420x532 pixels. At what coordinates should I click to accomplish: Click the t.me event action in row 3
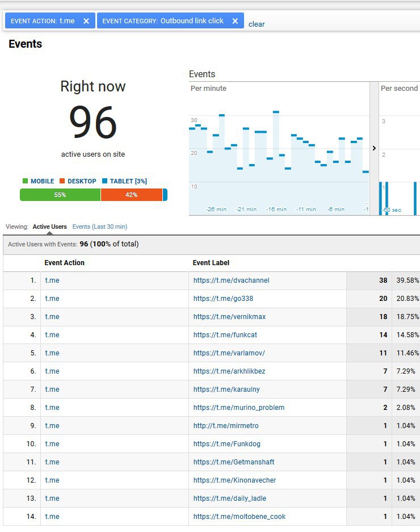(52, 317)
